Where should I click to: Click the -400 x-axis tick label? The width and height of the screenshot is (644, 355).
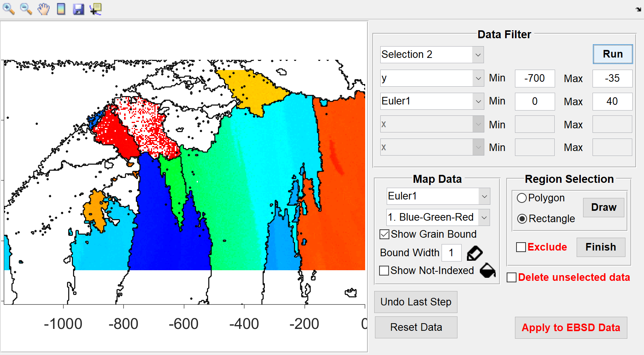click(244, 324)
